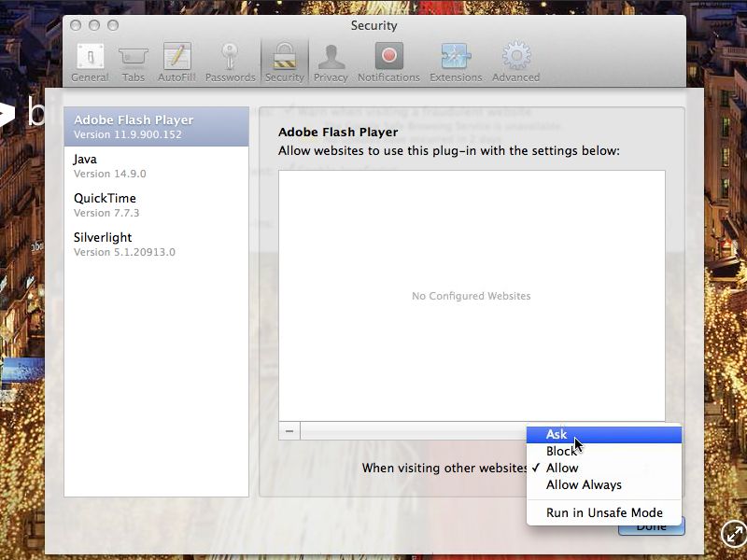
Task: Click the Adobe Flash Player heading text
Action: point(338,132)
